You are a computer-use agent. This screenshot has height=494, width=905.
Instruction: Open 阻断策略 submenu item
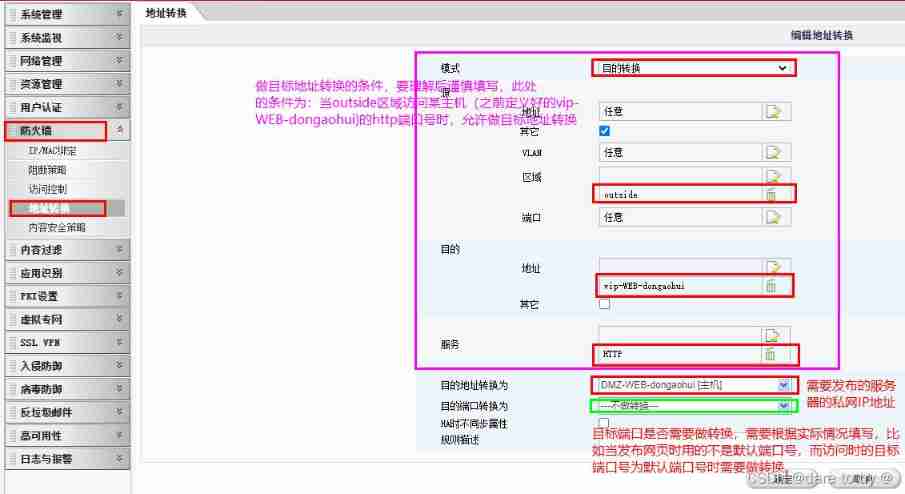click(x=47, y=170)
